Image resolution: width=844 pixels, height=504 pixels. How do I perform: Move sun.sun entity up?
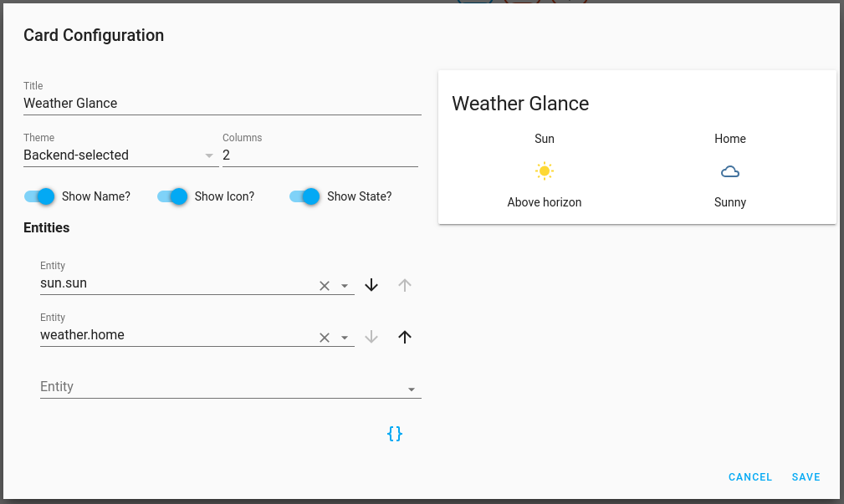click(405, 285)
